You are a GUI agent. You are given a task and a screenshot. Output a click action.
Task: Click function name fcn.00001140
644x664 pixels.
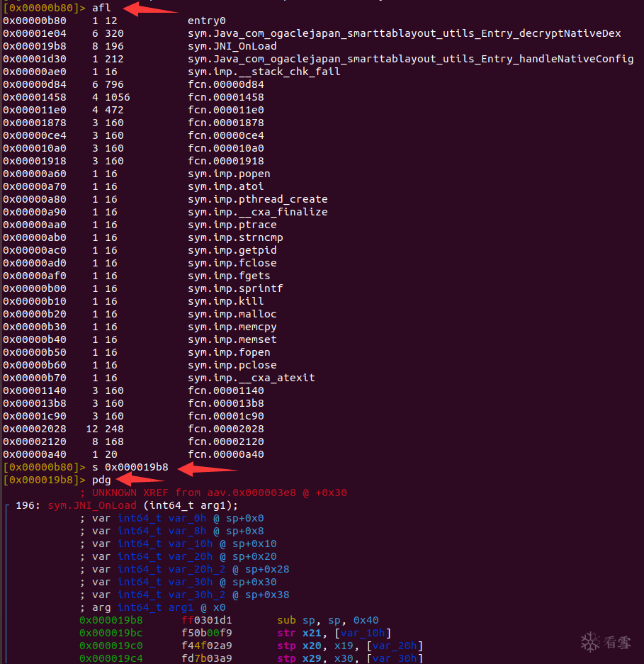(x=226, y=390)
